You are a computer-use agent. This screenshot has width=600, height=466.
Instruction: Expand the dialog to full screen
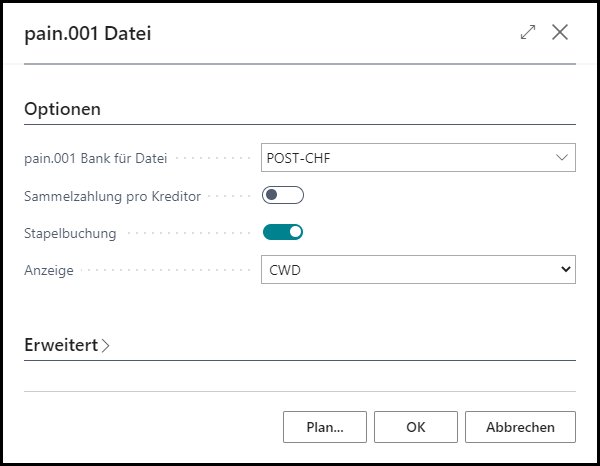point(528,32)
